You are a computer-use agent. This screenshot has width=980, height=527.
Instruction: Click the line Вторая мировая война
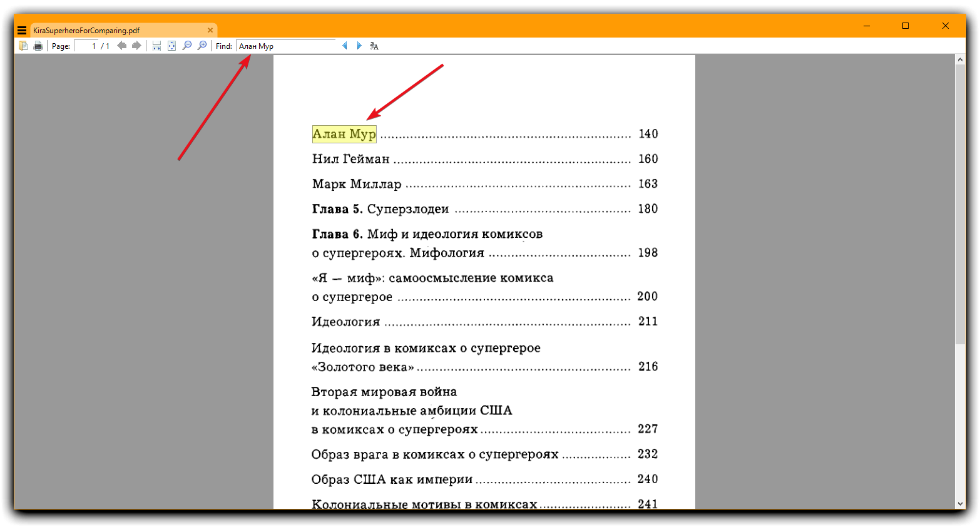point(384,392)
